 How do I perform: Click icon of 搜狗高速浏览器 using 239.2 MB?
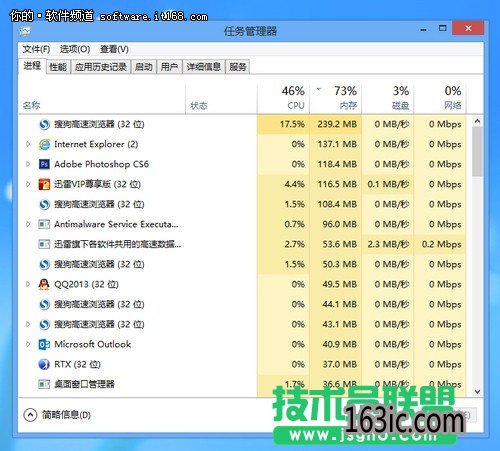pyautogui.click(x=44, y=124)
